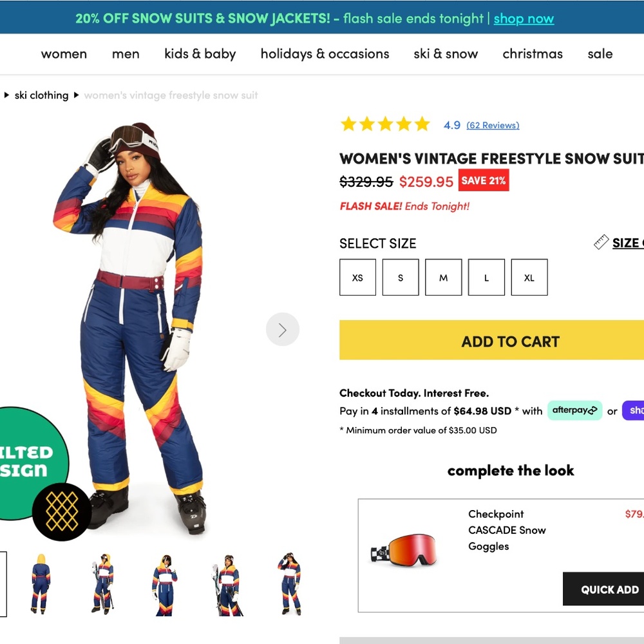Viewport: 644px width, 644px height.
Task: Open the holidays & occasions dropdown
Action: point(325,54)
